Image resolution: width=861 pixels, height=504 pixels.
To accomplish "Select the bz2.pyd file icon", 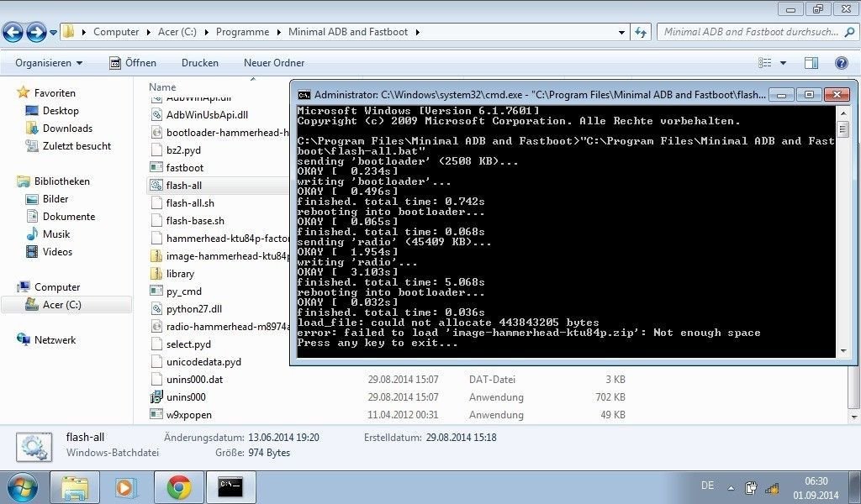I will (156, 150).
